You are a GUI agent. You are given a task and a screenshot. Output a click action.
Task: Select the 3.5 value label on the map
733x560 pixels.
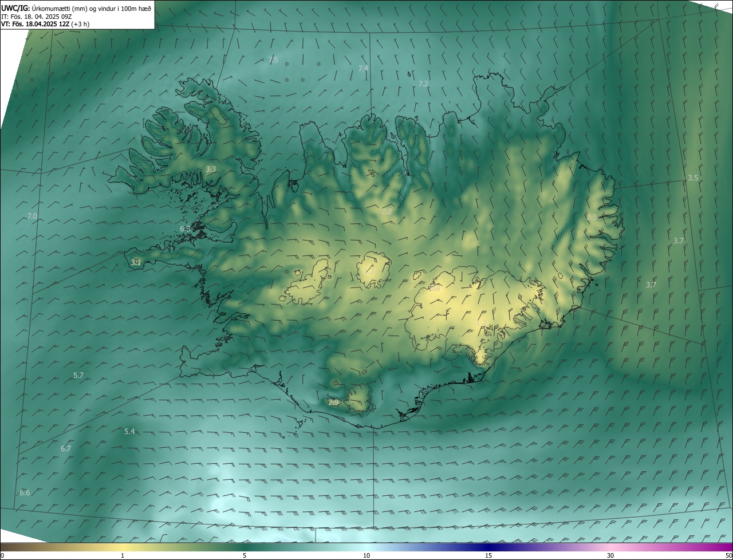[693, 178]
